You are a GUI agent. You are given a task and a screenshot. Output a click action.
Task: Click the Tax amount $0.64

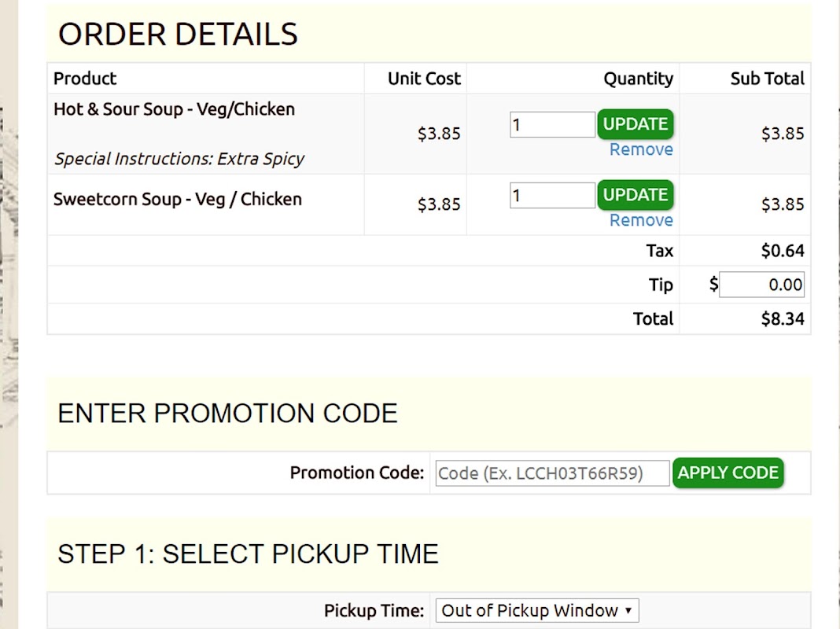[783, 251]
